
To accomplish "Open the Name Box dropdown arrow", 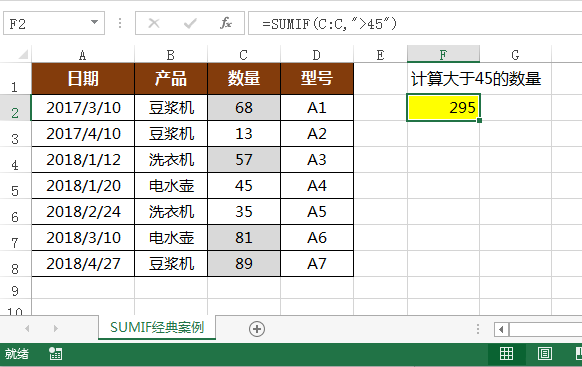I will click(95, 23).
